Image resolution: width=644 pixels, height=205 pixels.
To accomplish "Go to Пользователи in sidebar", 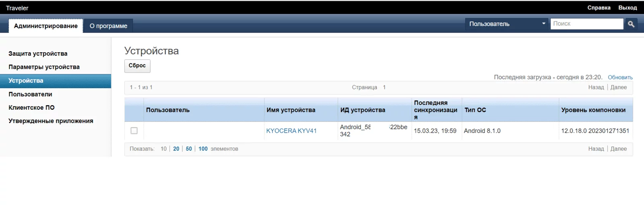I will 30,94.
